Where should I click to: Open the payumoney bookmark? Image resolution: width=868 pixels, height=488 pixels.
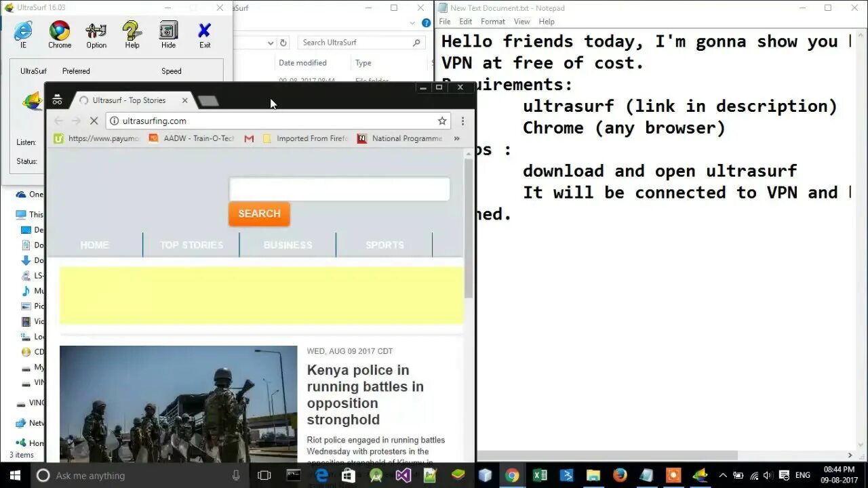(97, 138)
